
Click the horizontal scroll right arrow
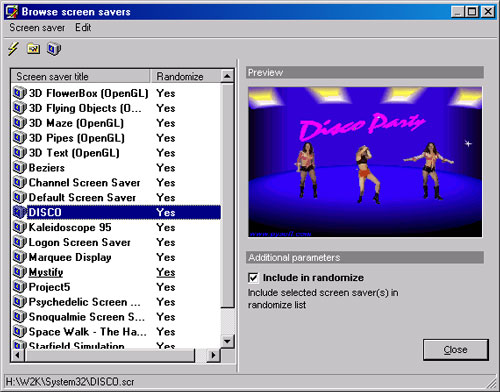[x=213, y=355]
